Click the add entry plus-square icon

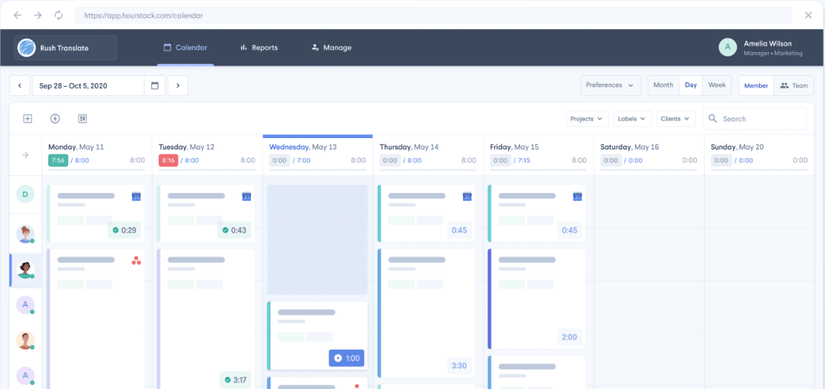coord(27,118)
